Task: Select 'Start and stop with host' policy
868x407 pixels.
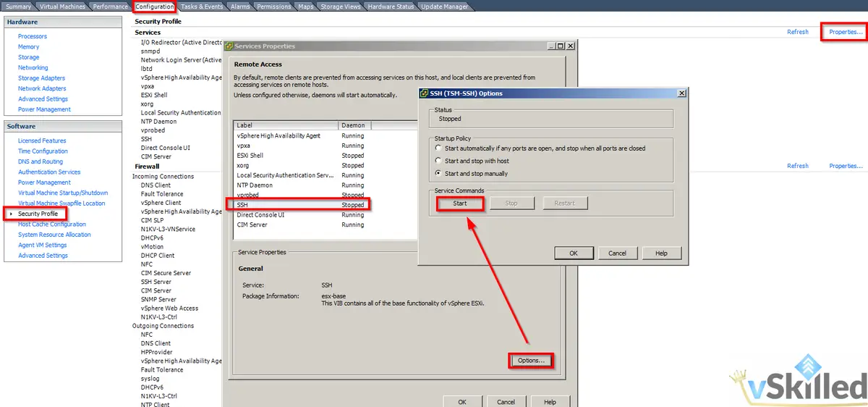Action: tap(438, 161)
